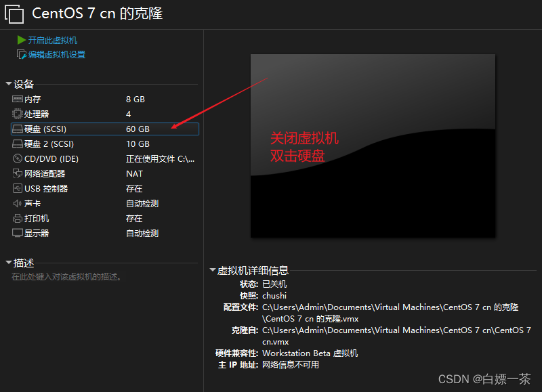Click the processor (处理器) chip icon

coord(18,114)
